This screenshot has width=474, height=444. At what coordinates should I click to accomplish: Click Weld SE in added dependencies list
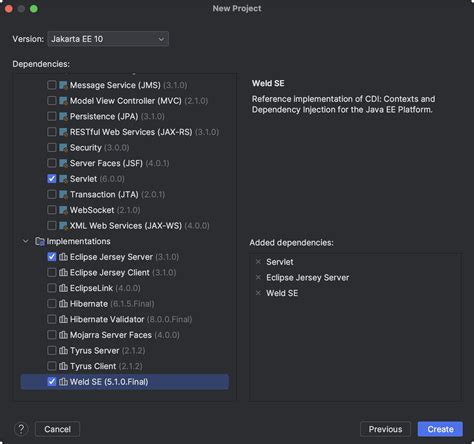point(282,293)
